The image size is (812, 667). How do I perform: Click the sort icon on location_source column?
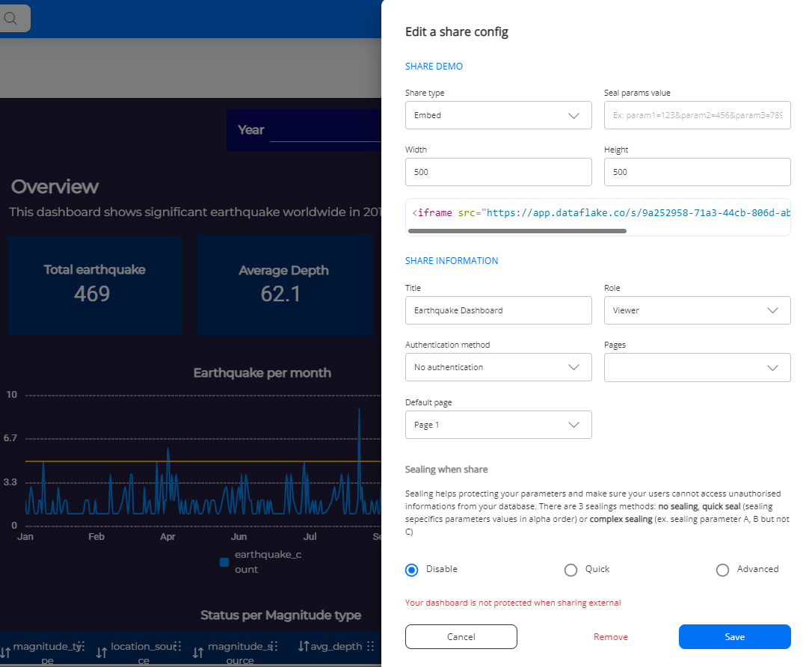102,651
